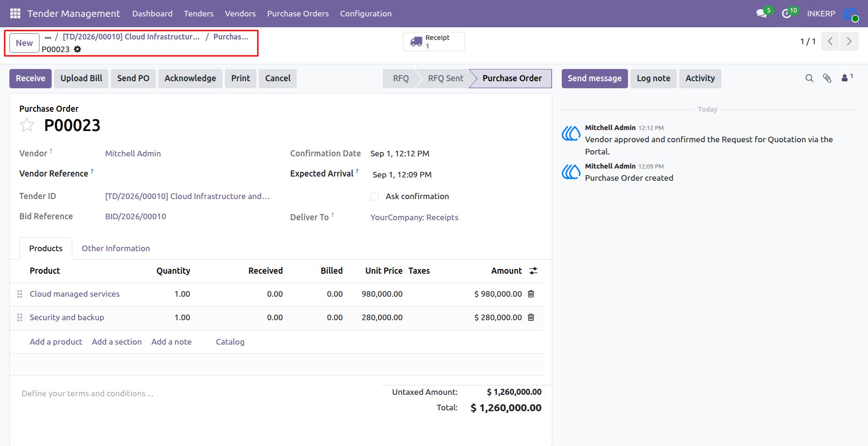868x446 pixels.
Task: Click the Cancel button
Action: click(278, 78)
